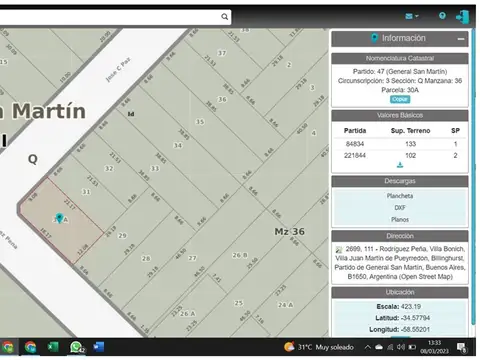This screenshot has width=480, height=360.
Task: Click the battery tray icon
Action: (x=412, y=347)
